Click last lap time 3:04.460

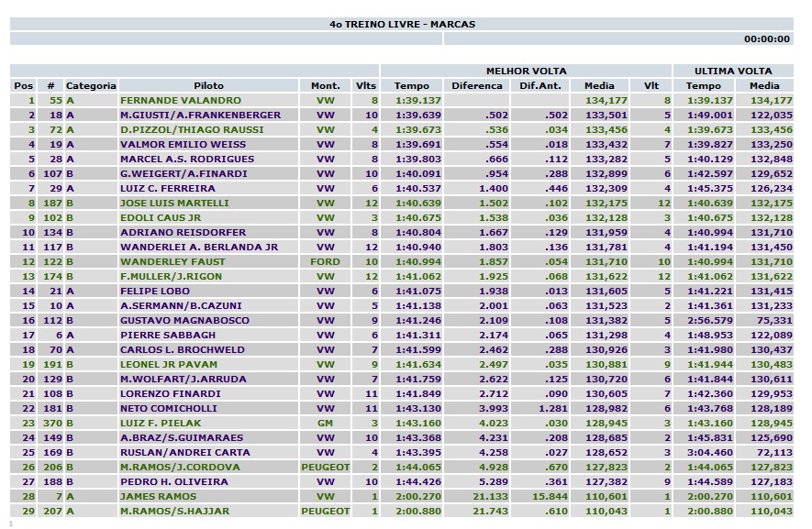click(x=709, y=452)
